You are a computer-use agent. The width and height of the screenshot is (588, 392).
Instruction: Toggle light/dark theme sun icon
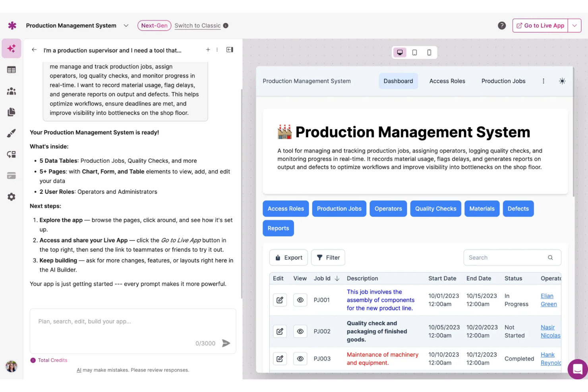click(x=562, y=81)
